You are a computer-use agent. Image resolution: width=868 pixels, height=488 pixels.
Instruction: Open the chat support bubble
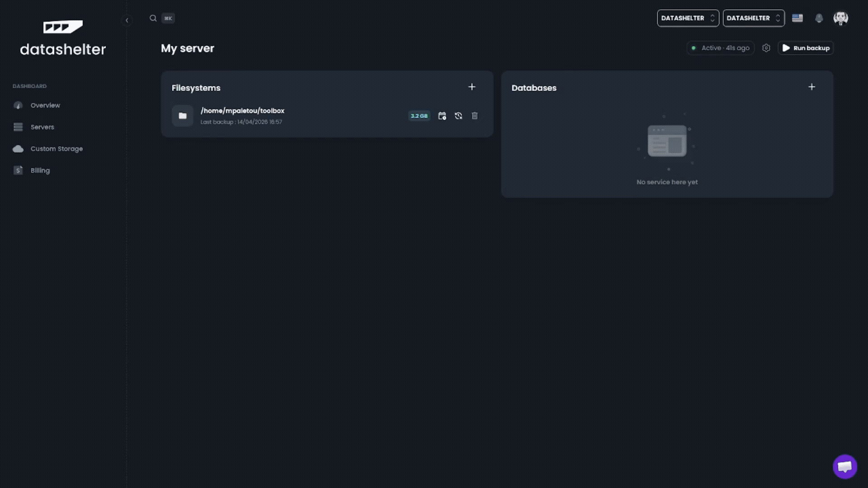click(x=845, y=466)
